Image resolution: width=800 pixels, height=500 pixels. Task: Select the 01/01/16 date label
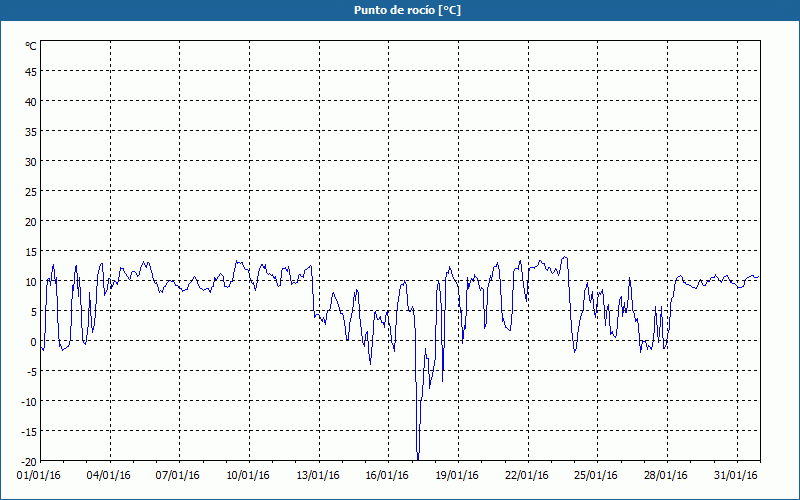tap(38, 476)
